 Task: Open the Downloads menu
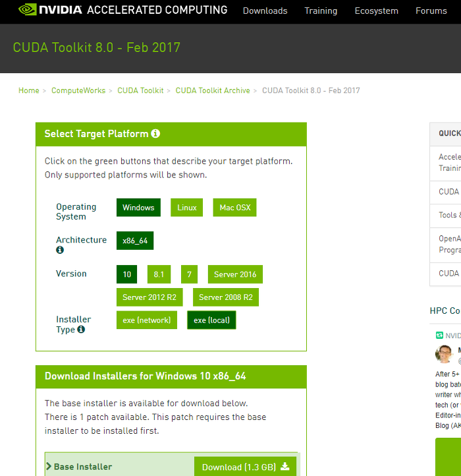265,11
